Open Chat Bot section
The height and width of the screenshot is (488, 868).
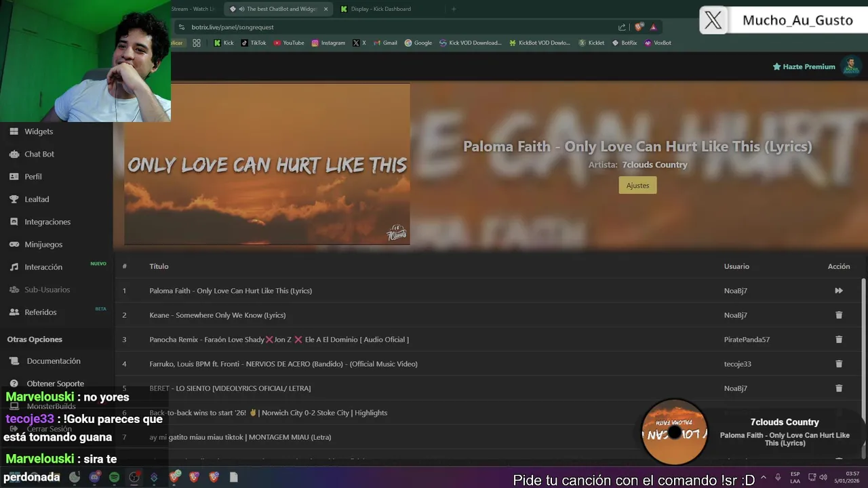point(39,154)
